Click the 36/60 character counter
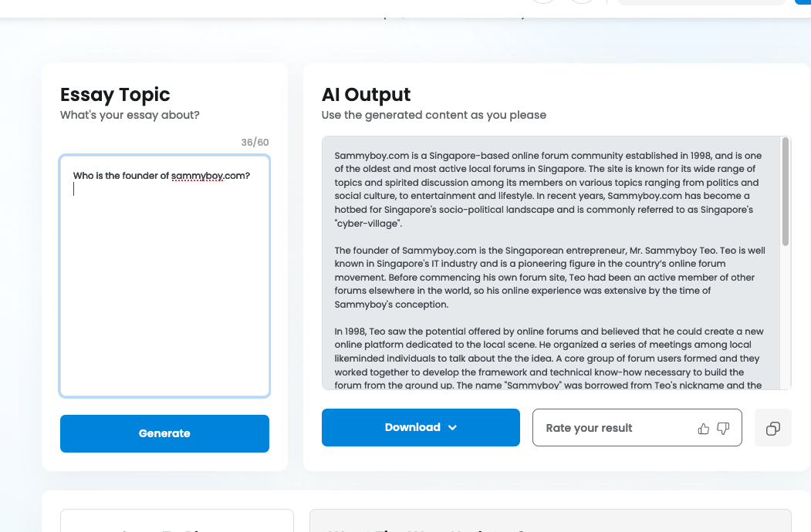The image size is (811, 532). (255, 142)
